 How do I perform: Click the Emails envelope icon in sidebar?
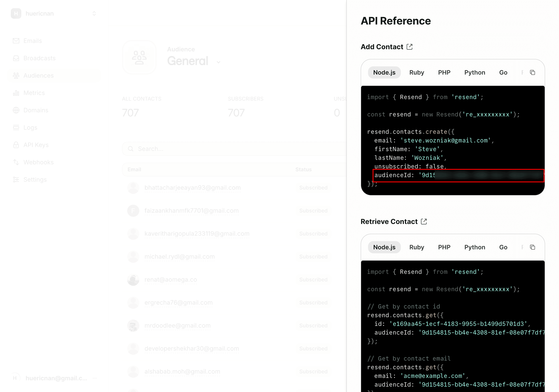click(x=16, y=41)
